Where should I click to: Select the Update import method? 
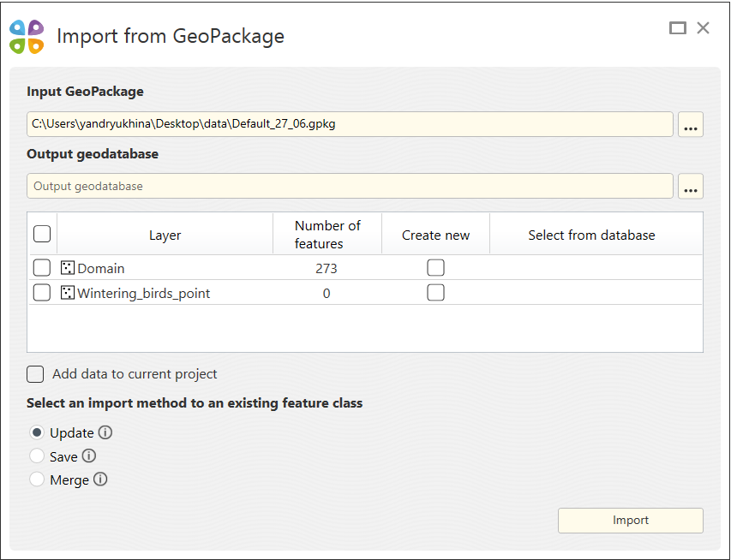coord(37,432)
